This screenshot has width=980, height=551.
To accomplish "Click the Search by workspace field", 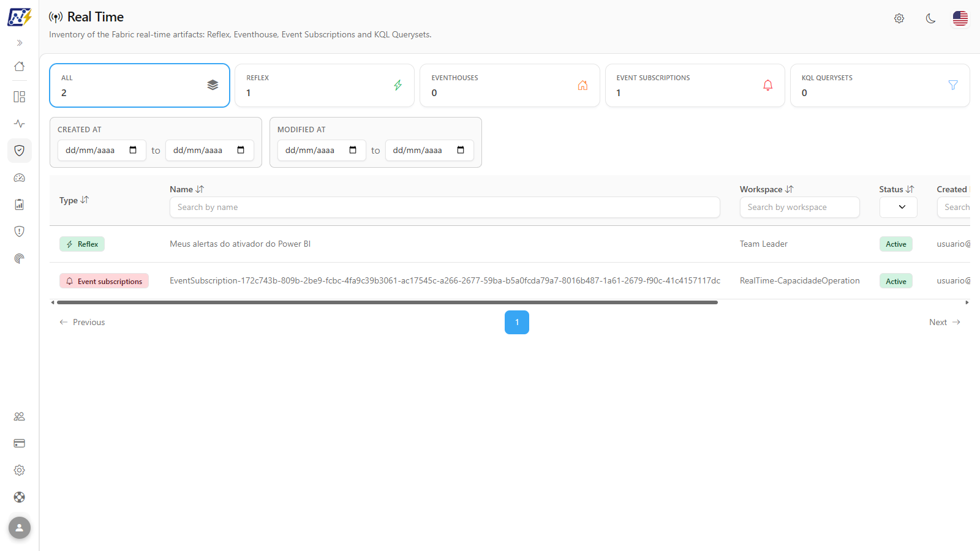I will pyautogui.click(x=799, y=207).
